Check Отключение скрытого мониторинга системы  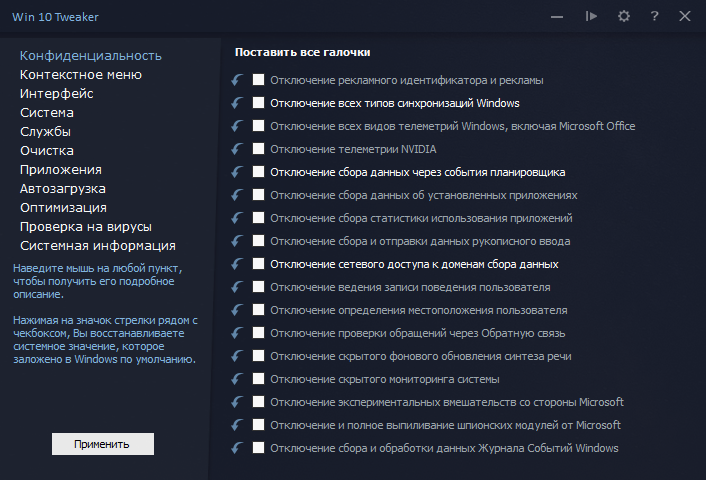coord(259,379)
